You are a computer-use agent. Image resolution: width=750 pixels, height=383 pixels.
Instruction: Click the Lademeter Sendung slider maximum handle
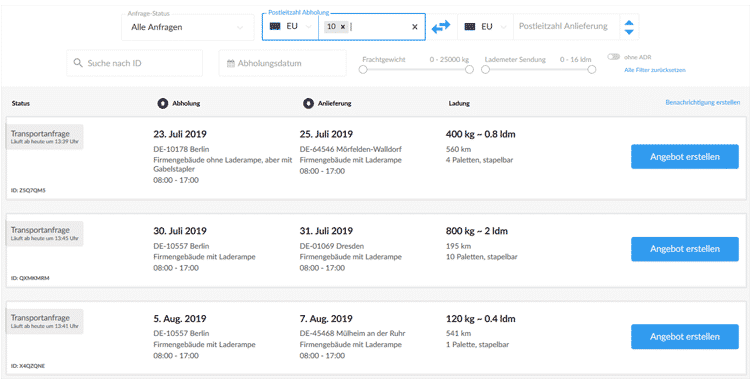click(x=592, y=70)
